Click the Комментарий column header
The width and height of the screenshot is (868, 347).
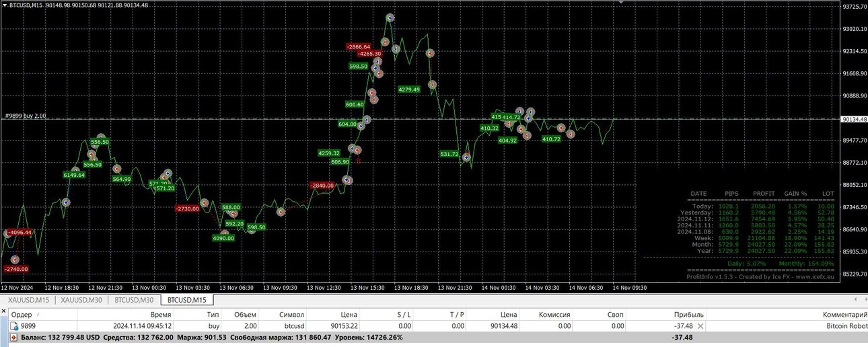click(844, 315)
